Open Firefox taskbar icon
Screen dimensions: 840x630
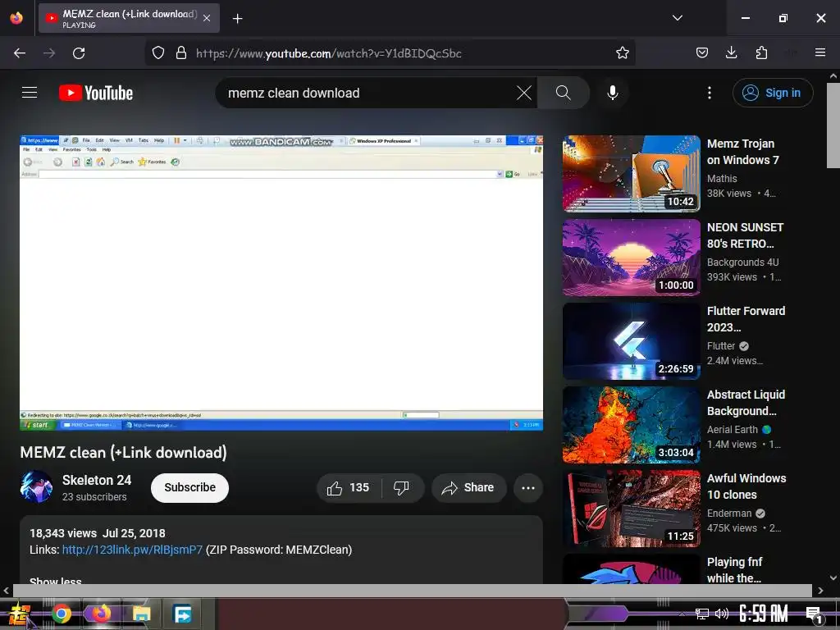(x=101, y=614)
